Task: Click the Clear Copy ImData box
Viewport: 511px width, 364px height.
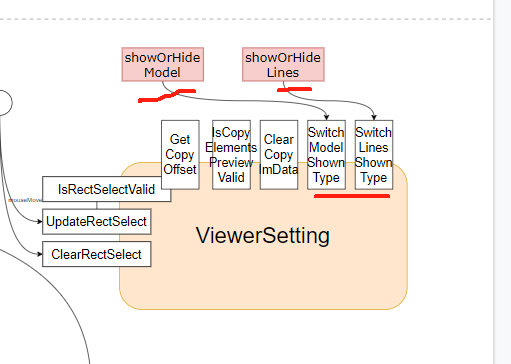Action: pos(279,155)
